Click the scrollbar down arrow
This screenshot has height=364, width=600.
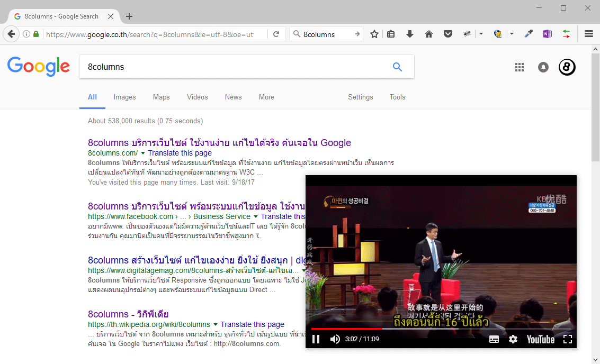point(595,359)
